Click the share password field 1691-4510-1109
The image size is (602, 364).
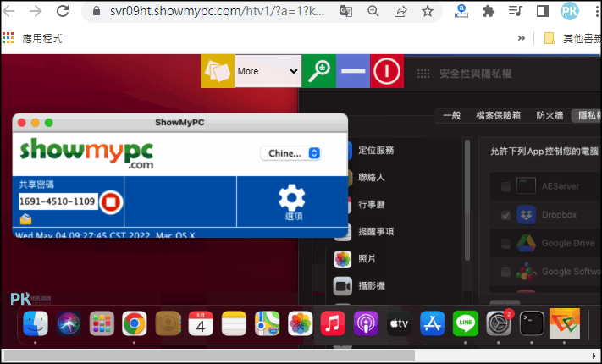tap(58, 201)
